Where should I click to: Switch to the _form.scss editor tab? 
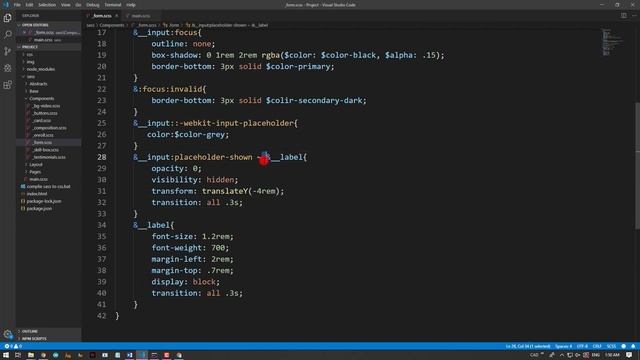pos(102,16)
